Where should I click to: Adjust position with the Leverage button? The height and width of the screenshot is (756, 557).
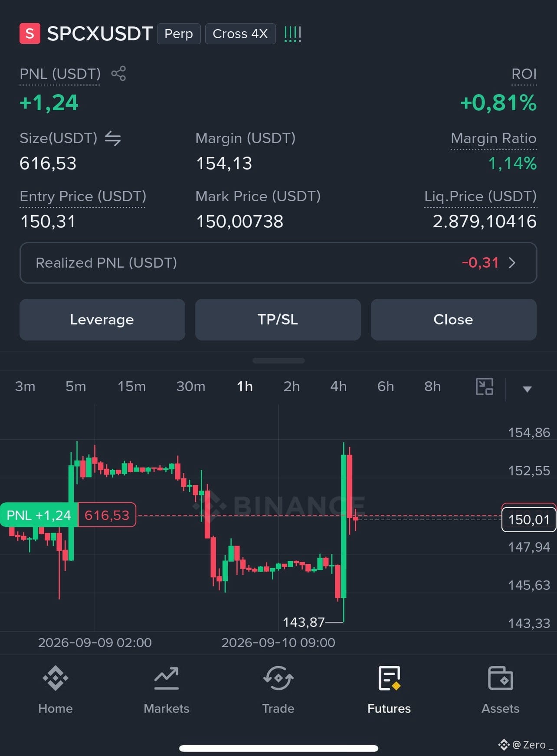pos(102,320)
